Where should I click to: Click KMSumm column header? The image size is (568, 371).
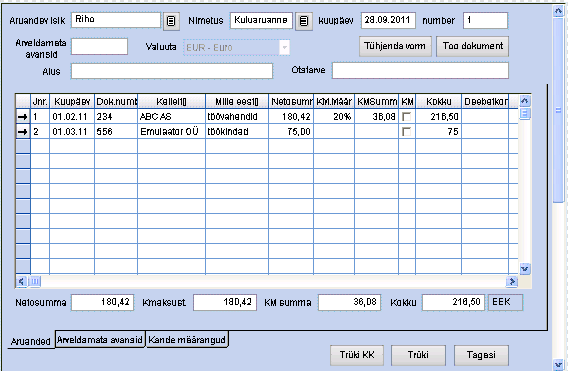376,102
